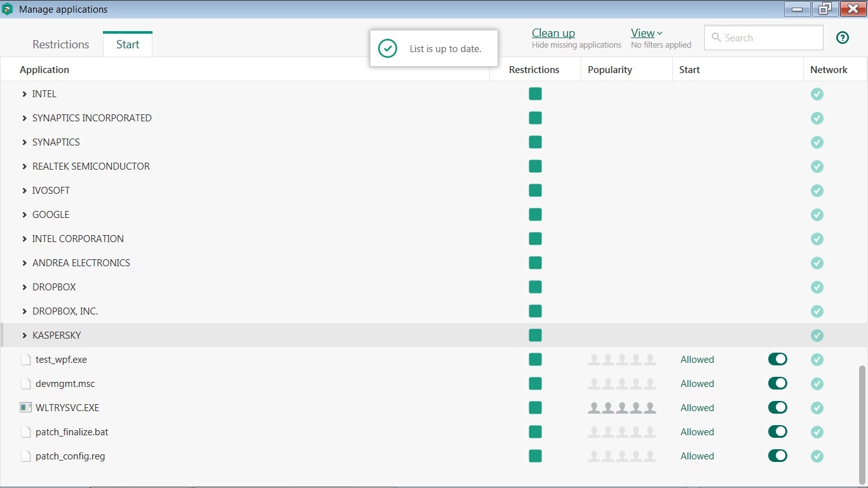
Task: Select the patch_finalize.bat file name
Action: click(72, 432)
